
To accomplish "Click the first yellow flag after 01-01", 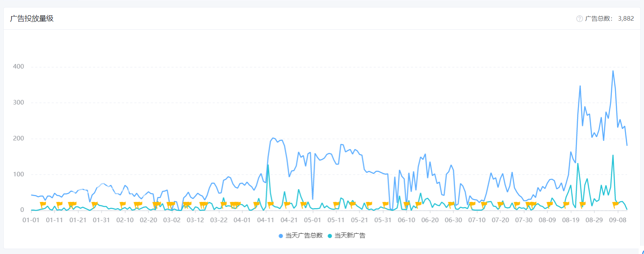I will point(43,204).
